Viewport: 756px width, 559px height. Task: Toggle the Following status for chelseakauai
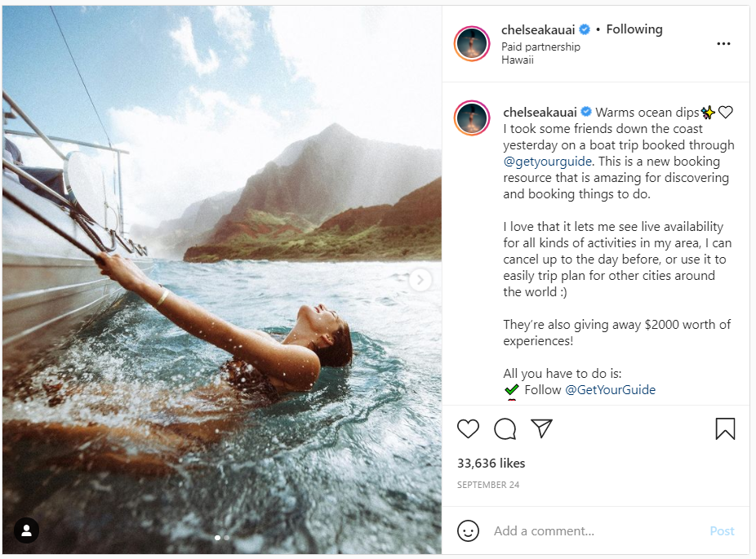pyautogui.click(x=634, y=29)
